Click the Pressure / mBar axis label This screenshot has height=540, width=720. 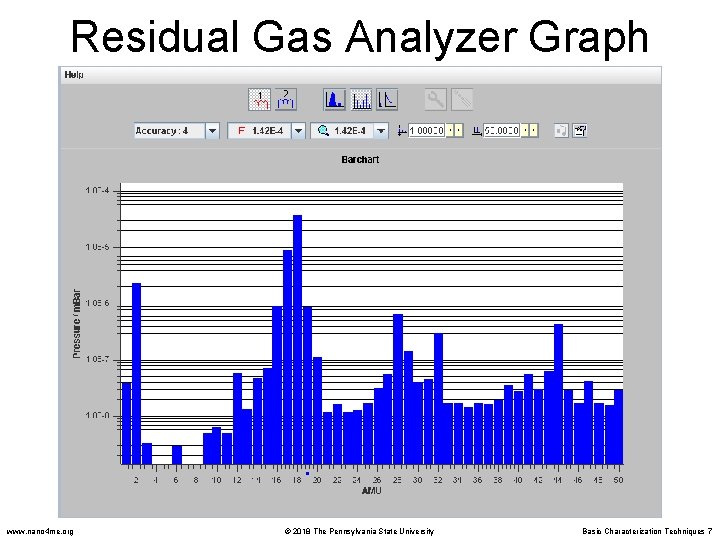[x=76, y=324]
